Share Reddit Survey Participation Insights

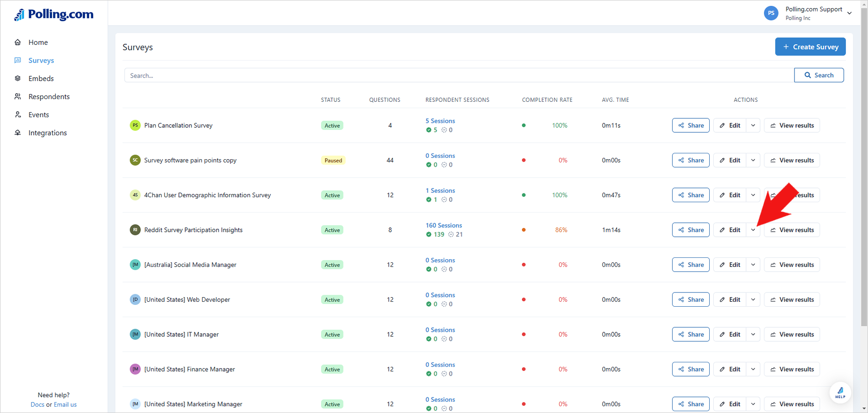coord(690,230)
